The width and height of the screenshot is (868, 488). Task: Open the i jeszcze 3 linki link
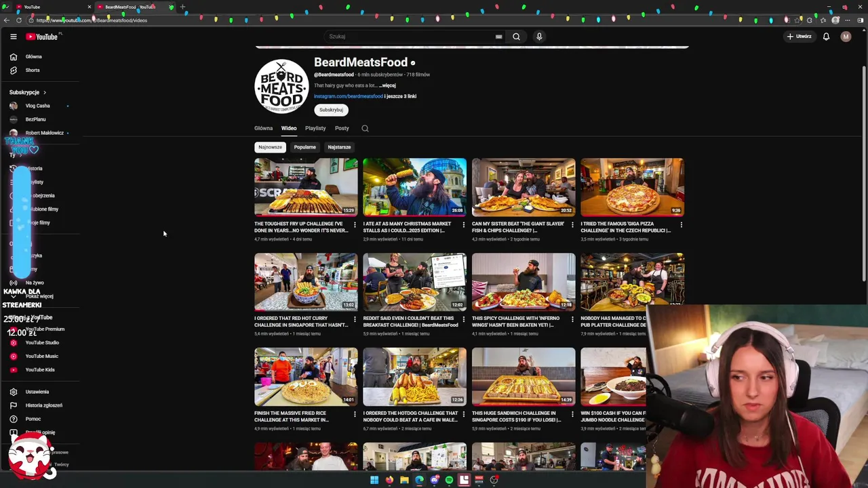click(x=400, y=96)
